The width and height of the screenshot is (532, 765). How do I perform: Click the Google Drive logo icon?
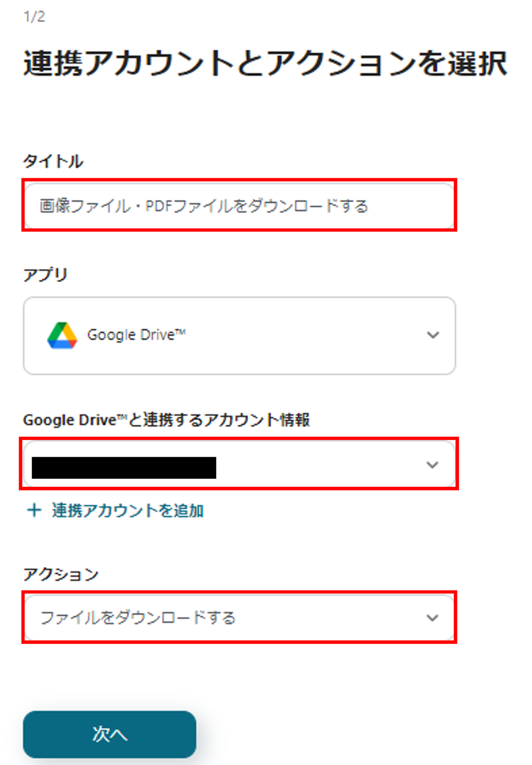62,335
